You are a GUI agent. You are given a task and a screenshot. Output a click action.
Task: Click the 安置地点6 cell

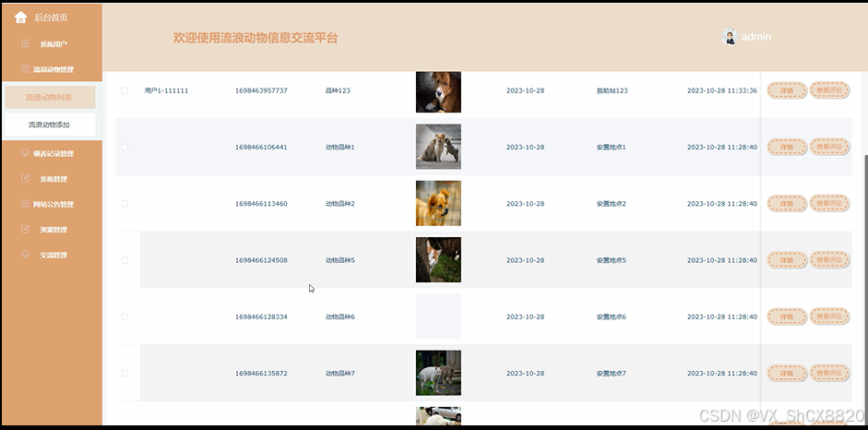[x=612, y=317]
